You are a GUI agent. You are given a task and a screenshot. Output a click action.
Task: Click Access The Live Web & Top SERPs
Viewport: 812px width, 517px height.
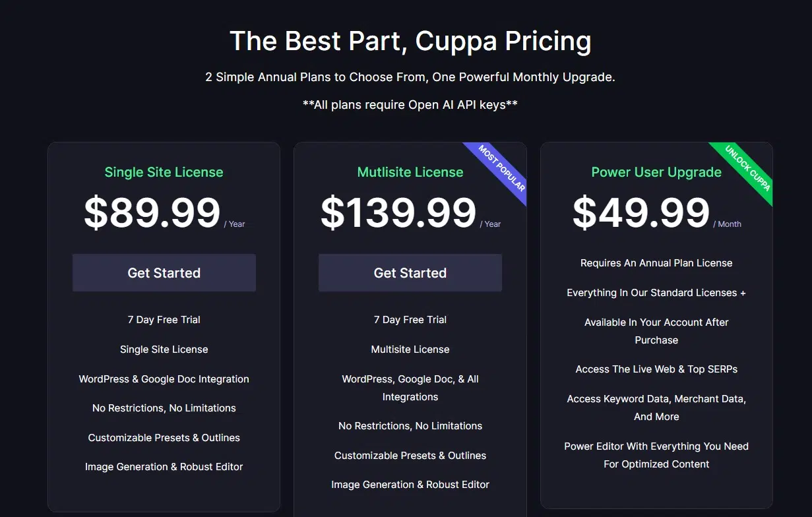pos(656,369)
